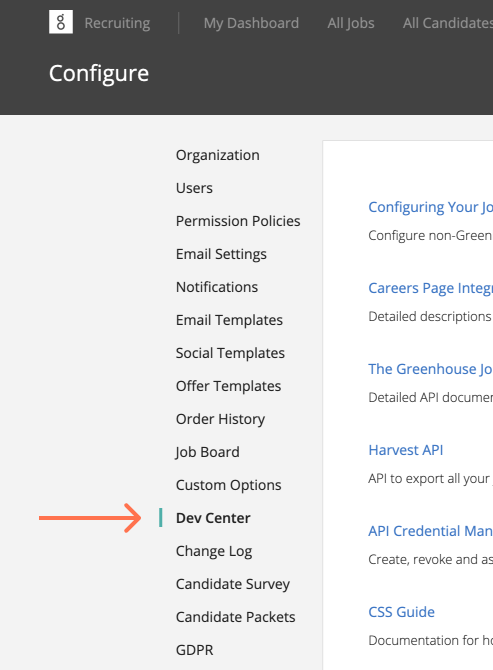The width and height of the screenshot is (493, 670).
Task: View Order History
Action: coord(220,419)
